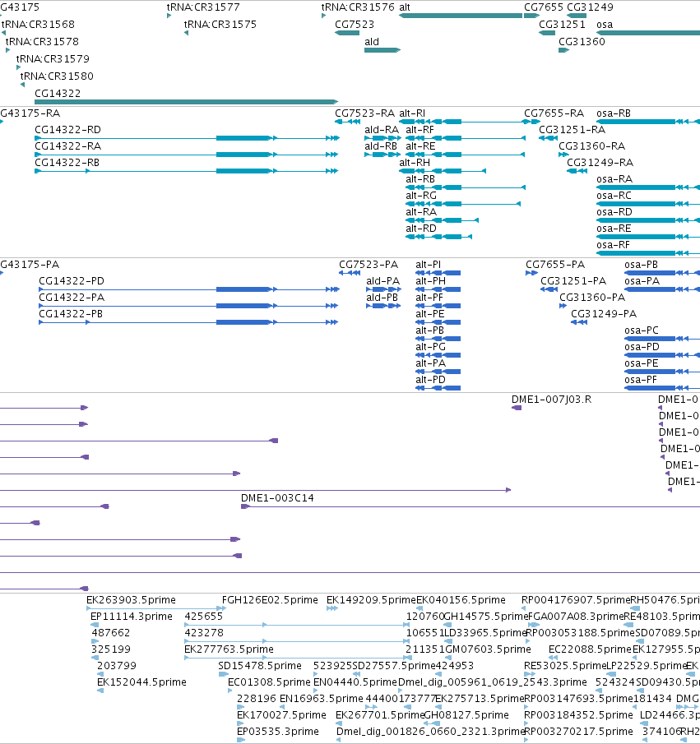Open the CG31251 gene label
Screen dimensions: 700x744
click(x=562, y=24)
